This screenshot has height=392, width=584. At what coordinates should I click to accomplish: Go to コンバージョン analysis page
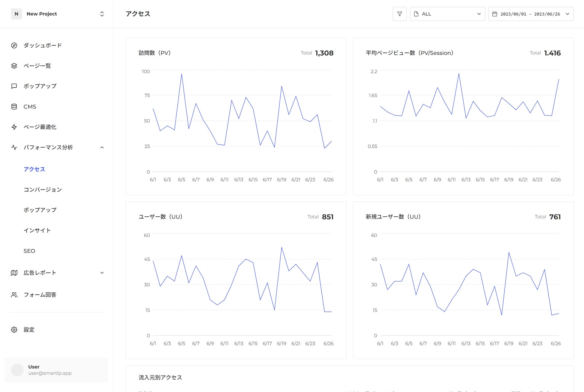pos(43,190)
